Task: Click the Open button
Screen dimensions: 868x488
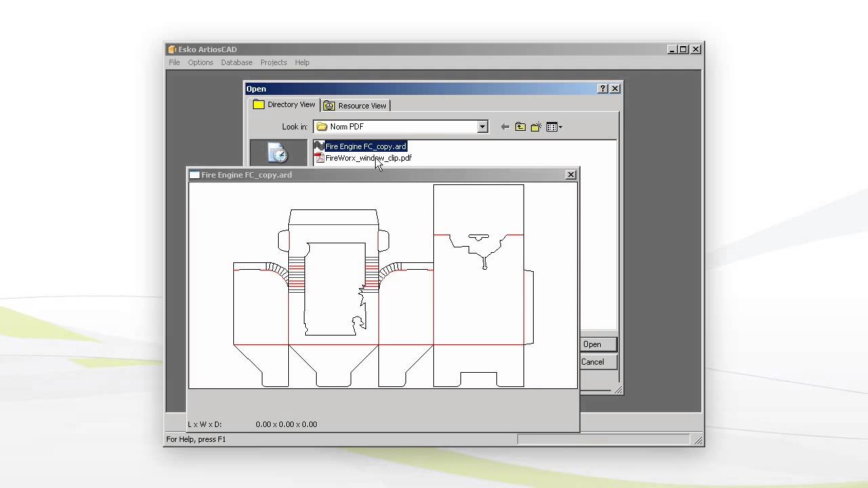Action: click(598, 344)
